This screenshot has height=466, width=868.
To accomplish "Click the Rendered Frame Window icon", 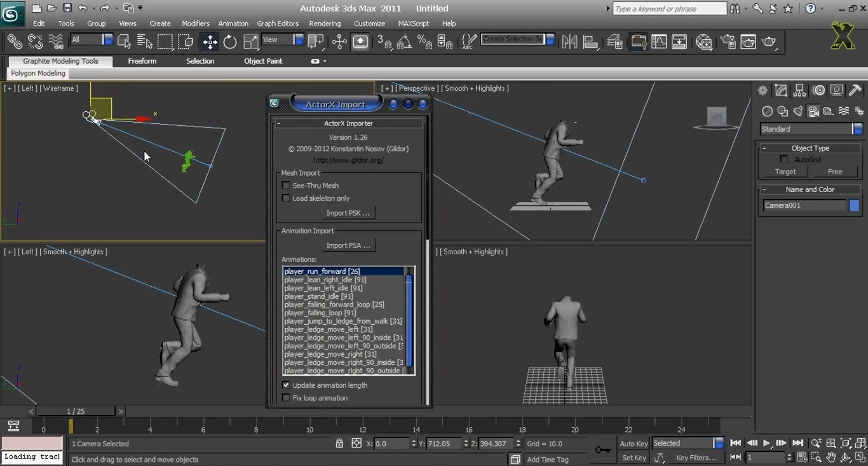I will pos(749,41).
